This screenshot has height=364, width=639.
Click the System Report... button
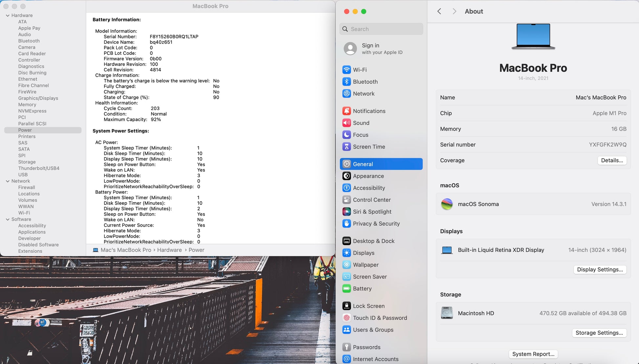[533, 354]
